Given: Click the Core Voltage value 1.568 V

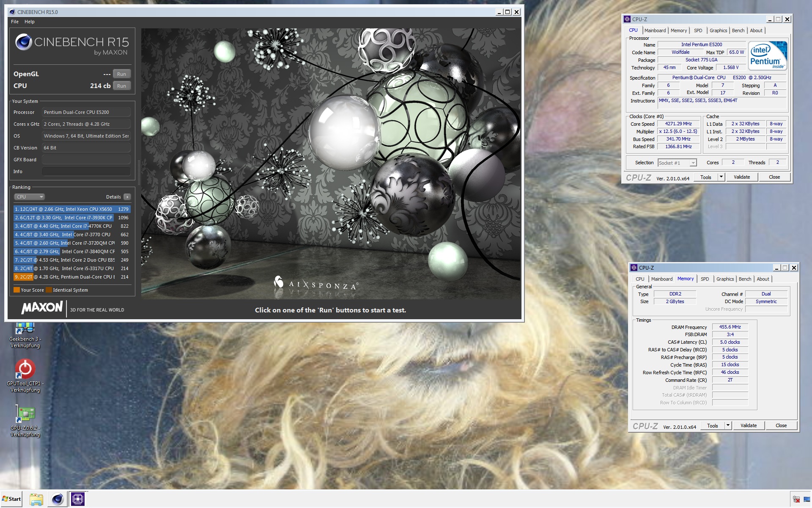Looking at the screenshot, I should click(x=731, y=68).
